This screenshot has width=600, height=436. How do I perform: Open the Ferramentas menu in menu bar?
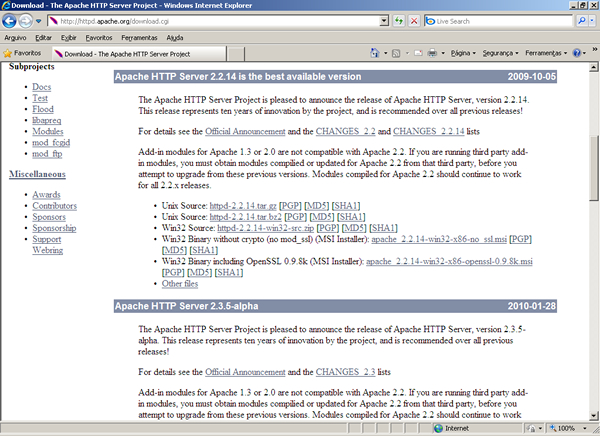coord(139,38)
